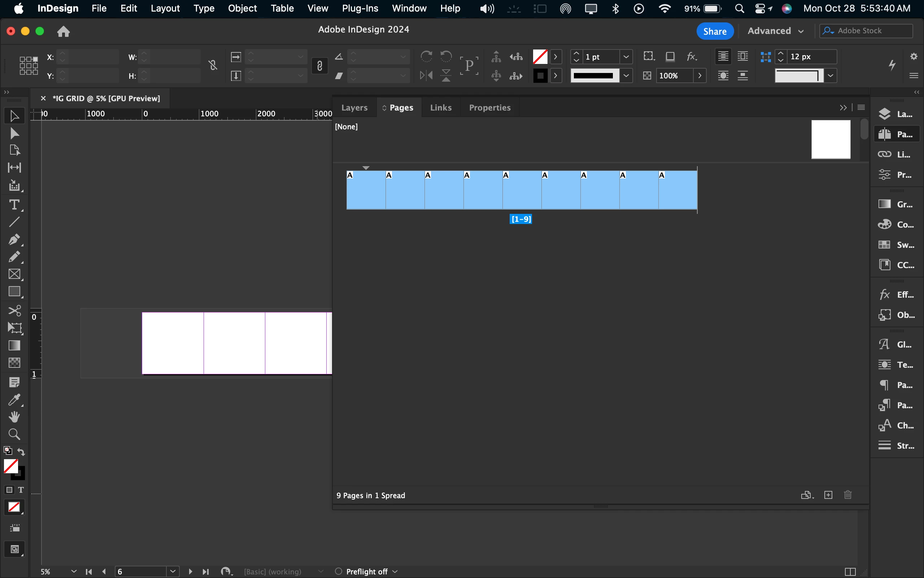Select the Pen tool
This screenshot has width=924, height=578.
(14, 240)
